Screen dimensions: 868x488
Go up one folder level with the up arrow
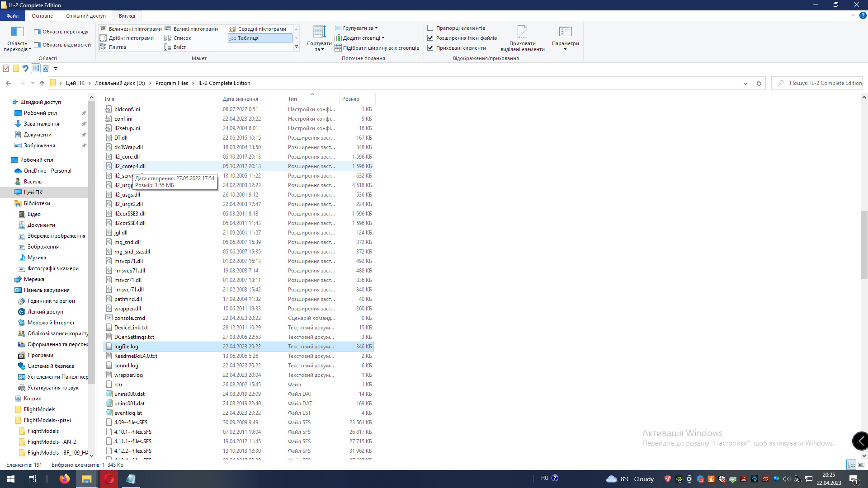point(42,83)
